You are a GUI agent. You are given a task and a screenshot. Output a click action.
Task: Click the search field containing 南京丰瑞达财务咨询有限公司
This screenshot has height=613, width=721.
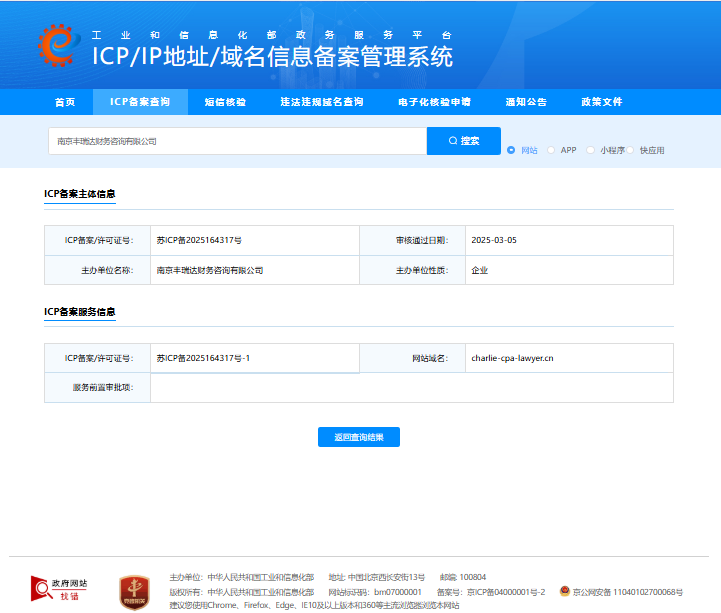(x=237, y=141)
